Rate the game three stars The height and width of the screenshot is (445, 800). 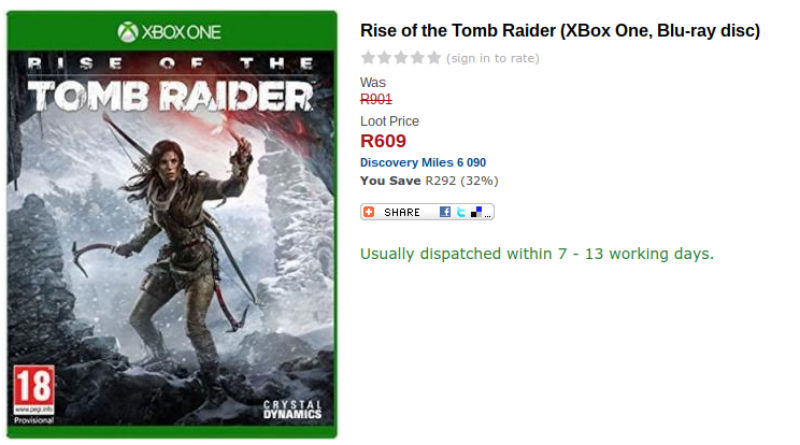point(401,58)
